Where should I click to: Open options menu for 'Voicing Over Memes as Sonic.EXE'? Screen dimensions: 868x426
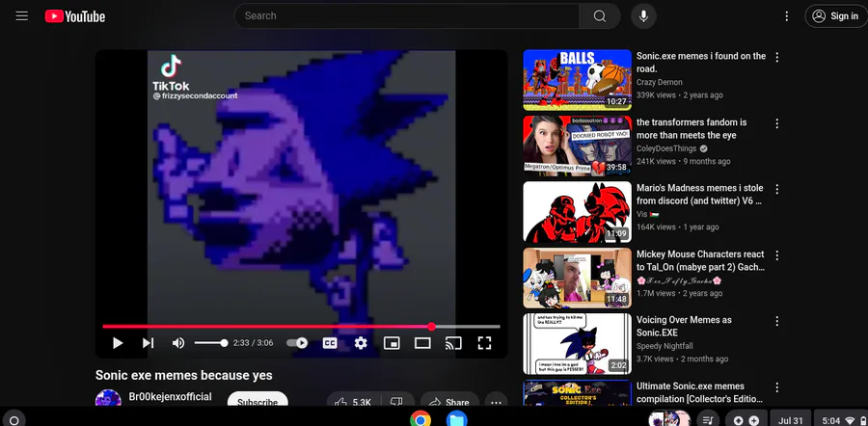pos(777,321)
